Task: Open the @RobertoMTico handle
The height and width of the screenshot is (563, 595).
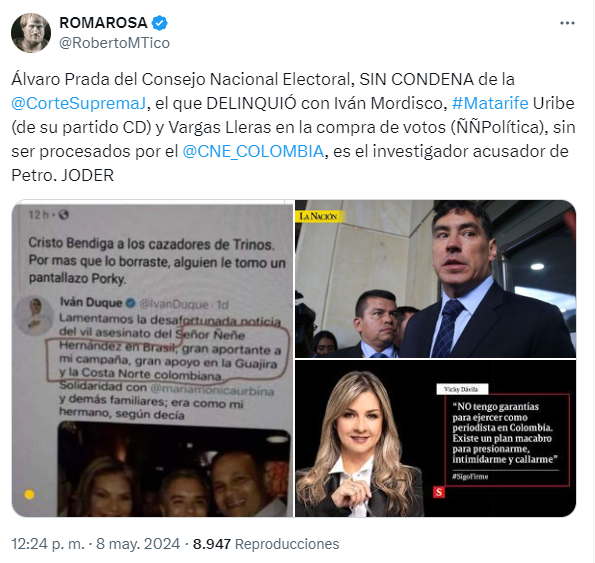Action: [x=115, y=43]
